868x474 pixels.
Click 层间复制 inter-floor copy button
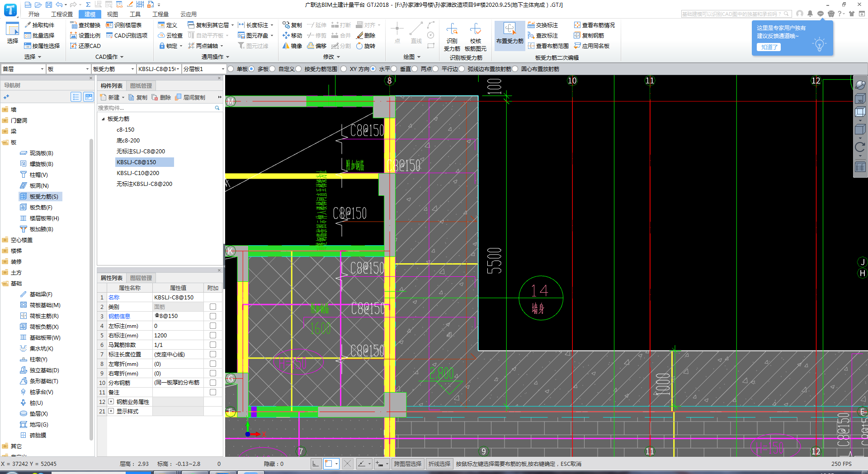[x=190, y=97]
